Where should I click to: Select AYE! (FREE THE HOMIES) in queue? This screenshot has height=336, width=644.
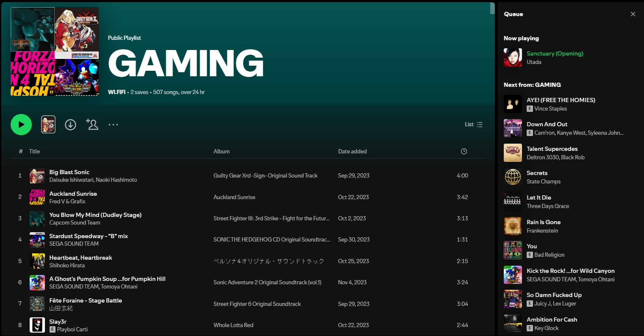561,100
